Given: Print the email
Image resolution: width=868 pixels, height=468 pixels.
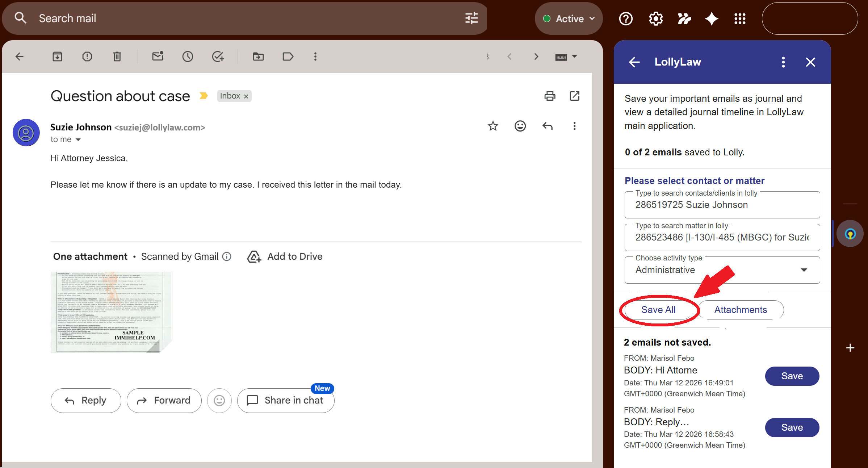Looking at the screenshot, I should pyautogui.click(x=550, y=96).
